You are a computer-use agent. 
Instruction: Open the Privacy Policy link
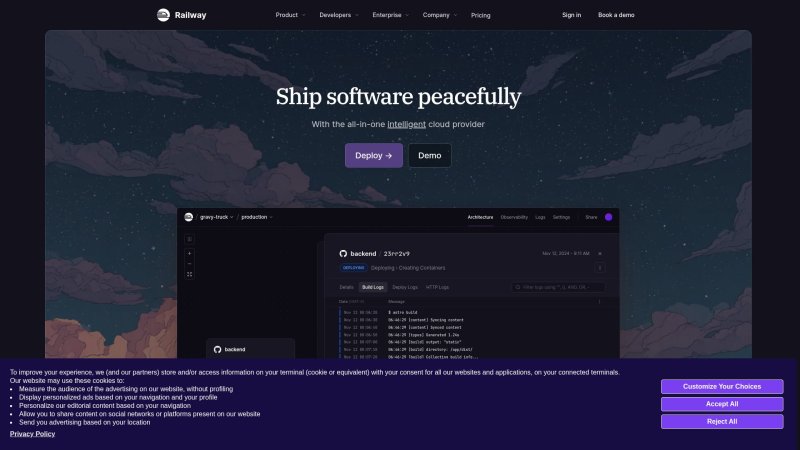coord(32,434)
